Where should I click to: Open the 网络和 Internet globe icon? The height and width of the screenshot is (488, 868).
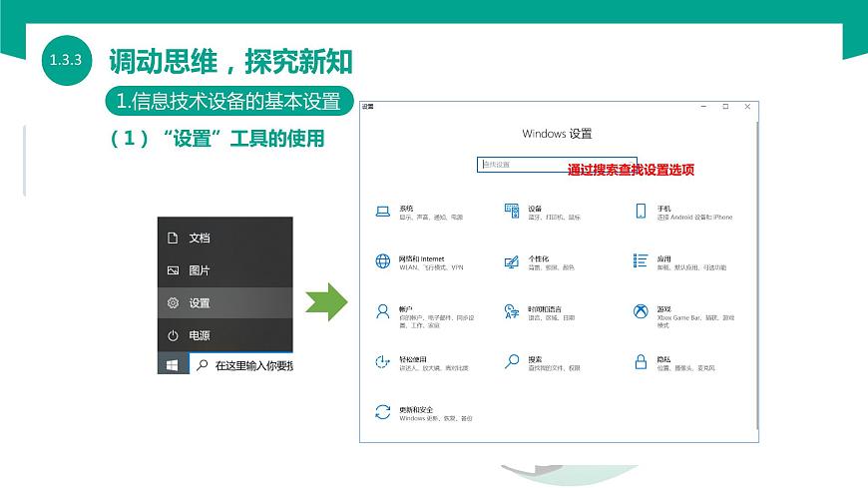point(382,260)
